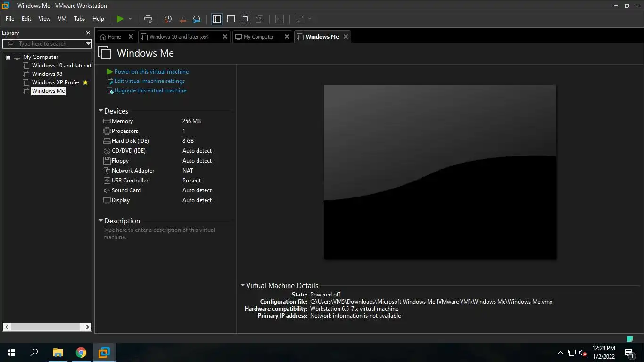Click the stretch guest display icon

pyautogui.click(x=300, y=19)
